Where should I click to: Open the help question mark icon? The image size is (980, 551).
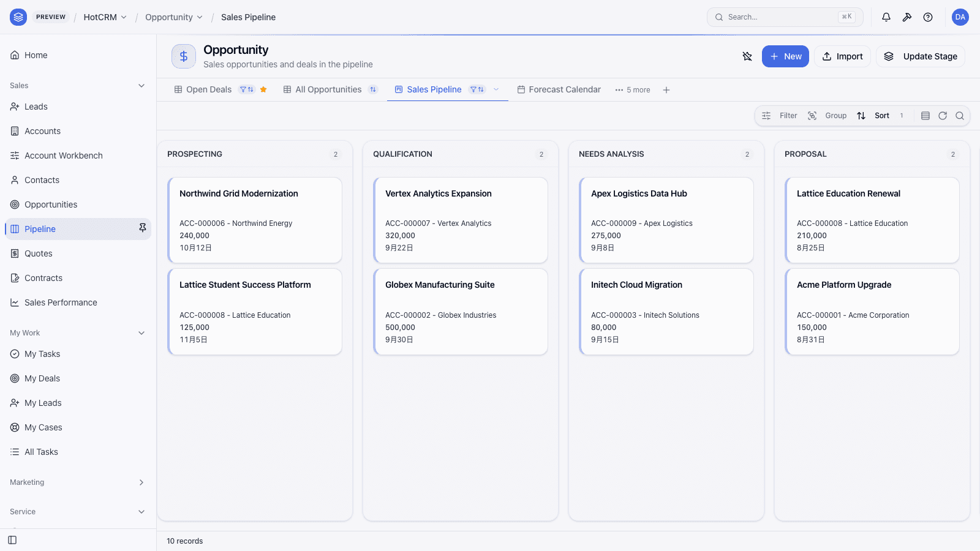coord(928,17)
